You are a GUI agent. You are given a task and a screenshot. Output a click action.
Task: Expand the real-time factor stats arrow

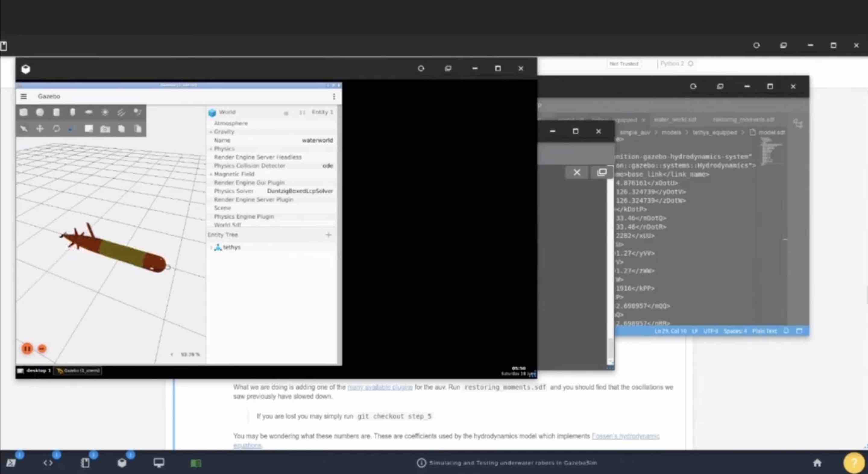pos(172,354)
